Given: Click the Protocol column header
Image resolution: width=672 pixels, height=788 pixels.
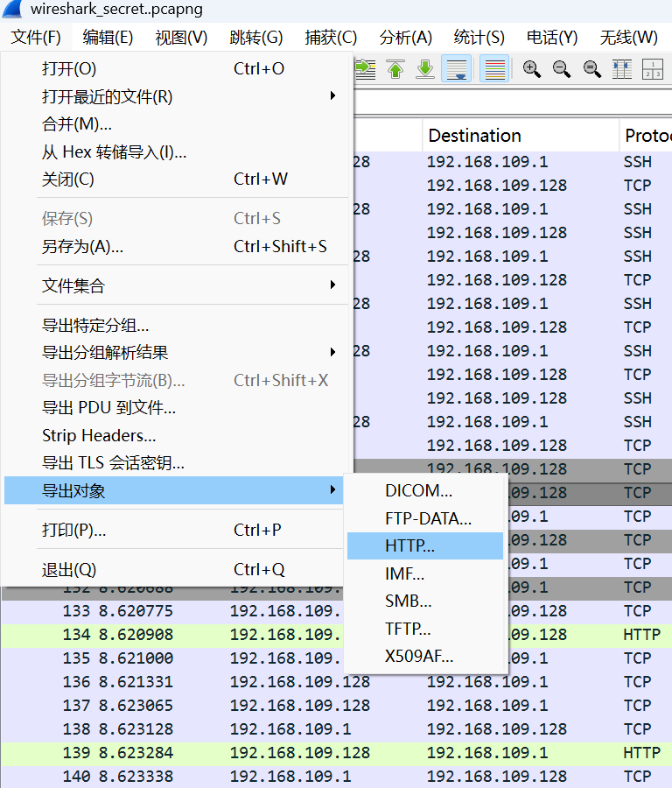Looking at the screenshot, I should [646, 136].
